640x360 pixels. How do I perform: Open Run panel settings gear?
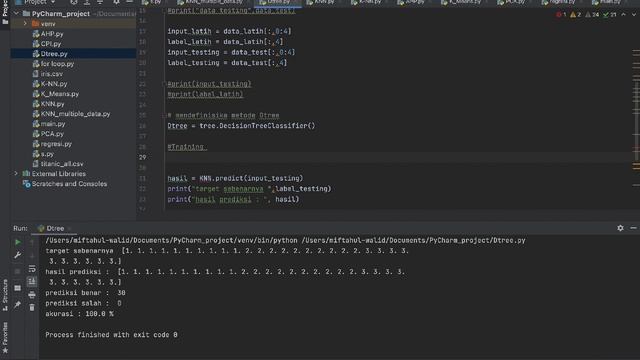click(x=620, y=228)
